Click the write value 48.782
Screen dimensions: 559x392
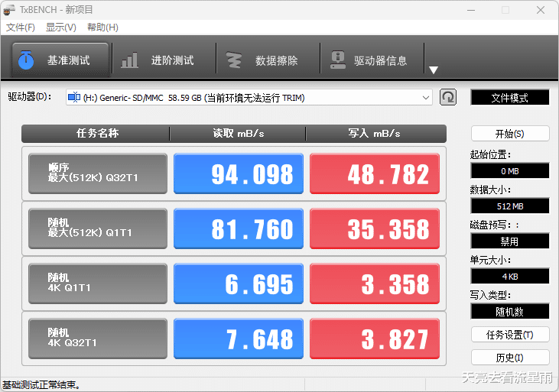click(375, 173)
